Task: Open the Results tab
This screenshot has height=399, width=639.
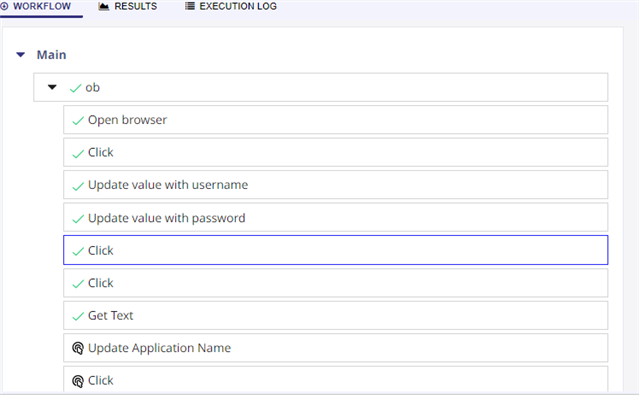Action: coord(128,7)
